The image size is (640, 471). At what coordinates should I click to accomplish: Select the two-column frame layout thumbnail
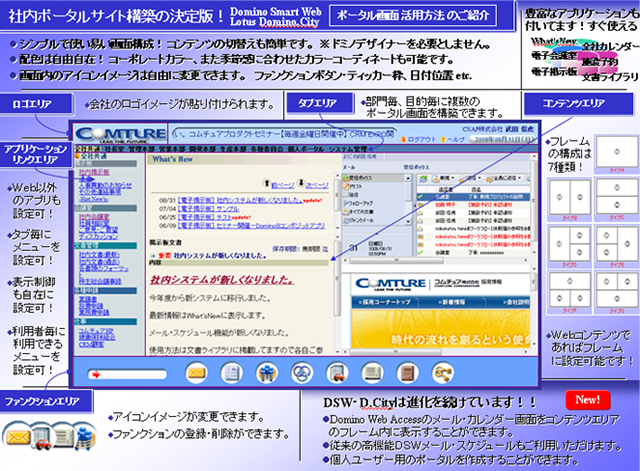point(569,197)
